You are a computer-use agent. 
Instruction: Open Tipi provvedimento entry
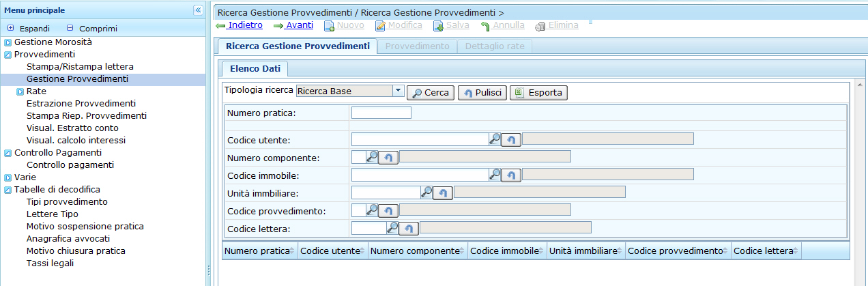click(x=67, y=202)
